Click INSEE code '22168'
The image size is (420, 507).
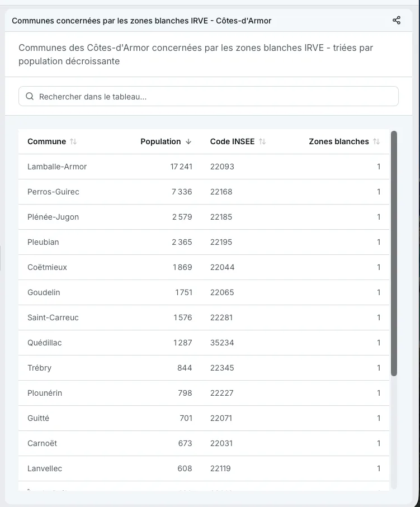pos(221,192)
